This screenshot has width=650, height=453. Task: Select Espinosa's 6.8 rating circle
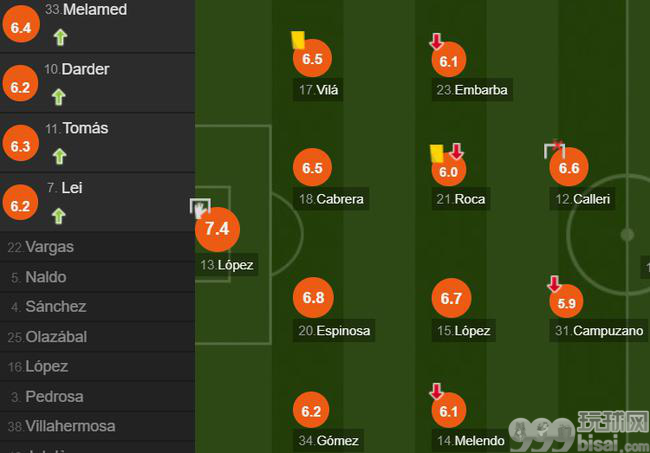pos(313,297)
